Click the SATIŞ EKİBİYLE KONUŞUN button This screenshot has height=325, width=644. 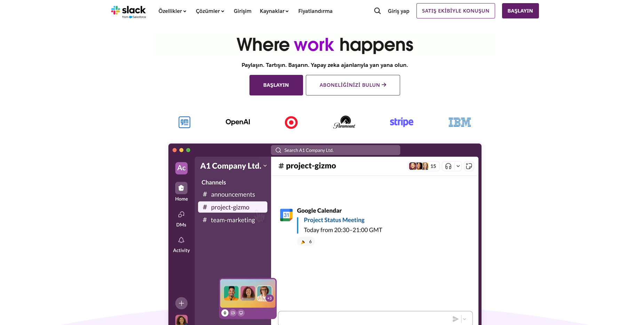455,11
